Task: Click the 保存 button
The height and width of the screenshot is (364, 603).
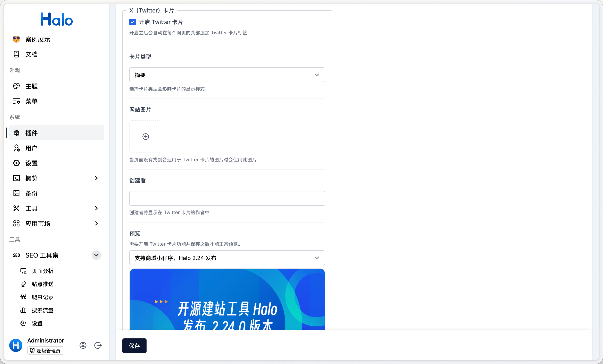Action: tap(134, 346)
